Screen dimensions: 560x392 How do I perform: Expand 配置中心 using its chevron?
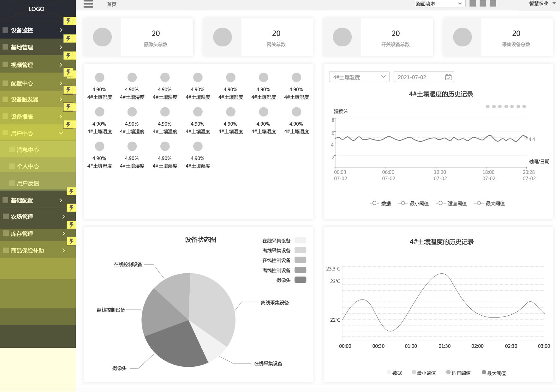click(x=61, y=83)
